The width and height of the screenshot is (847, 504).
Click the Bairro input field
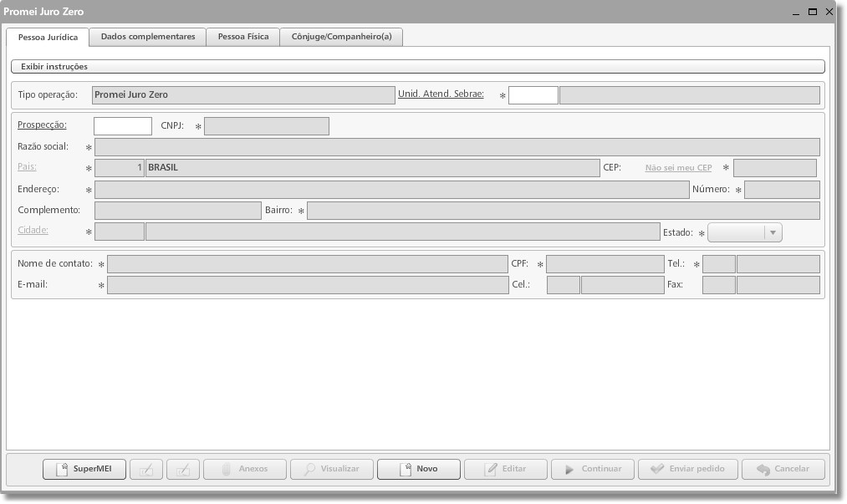pyautogui.click(x=564, y=211)
